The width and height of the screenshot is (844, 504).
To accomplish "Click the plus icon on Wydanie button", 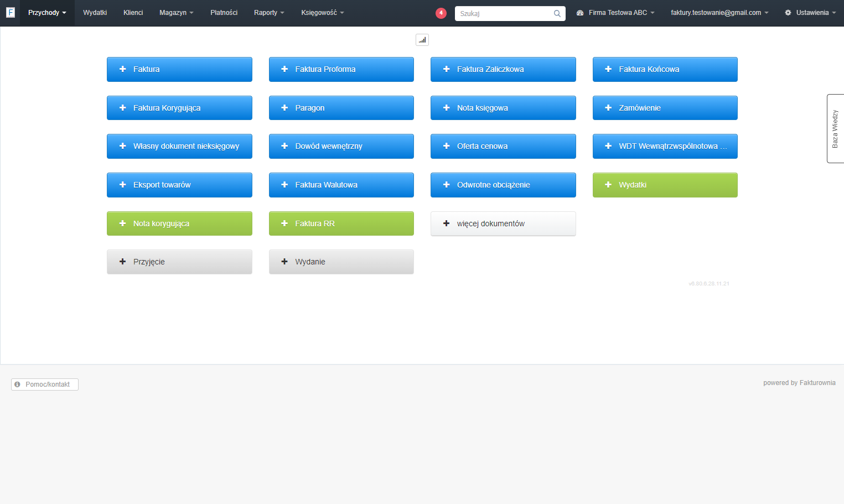I will coord(284,262).
